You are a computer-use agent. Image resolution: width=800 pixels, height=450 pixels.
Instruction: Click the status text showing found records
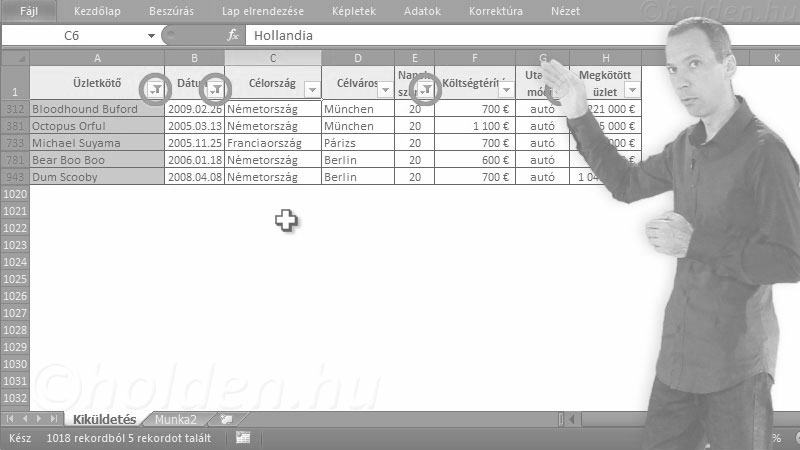tap(129, 438)
